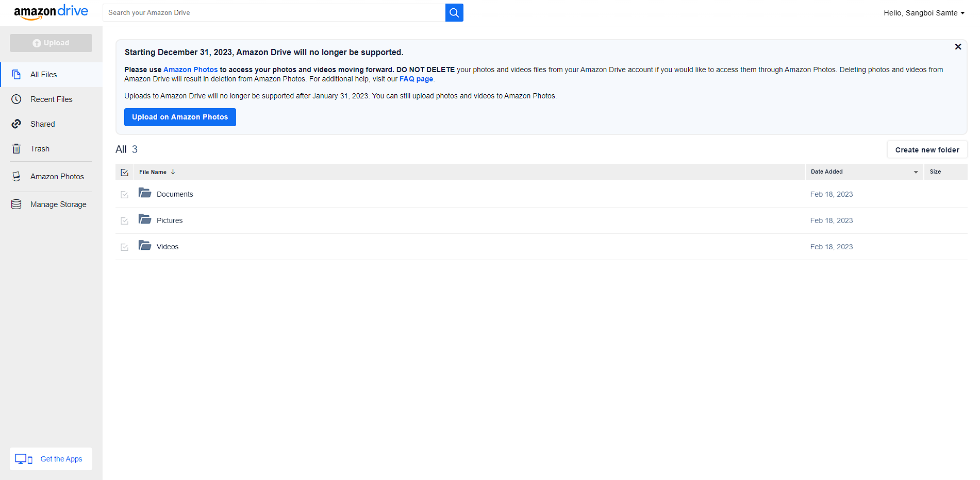Click Create new folder button

tap(927, 150)
